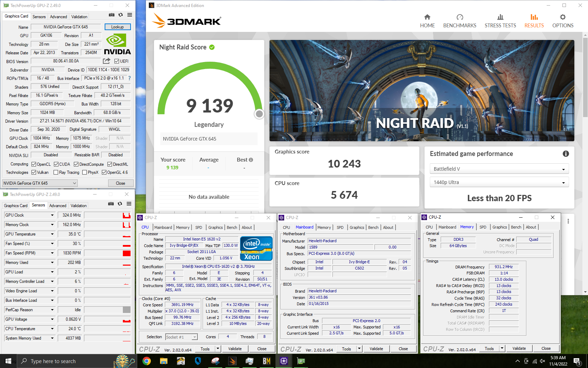Screen dimensions: 588x368
Task: Click Close button in GPU-Z Graphics Card window
Action: point(120,183)
